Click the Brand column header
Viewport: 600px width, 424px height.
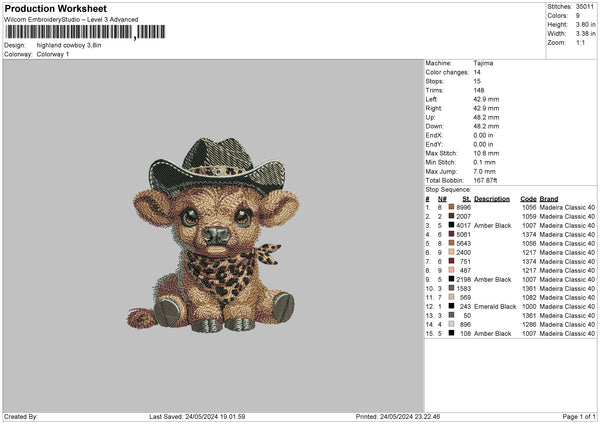coord(549,198)
